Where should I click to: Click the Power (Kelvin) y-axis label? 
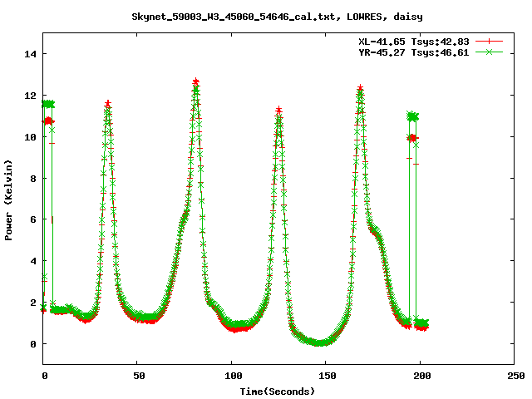(x=8, y=200)
